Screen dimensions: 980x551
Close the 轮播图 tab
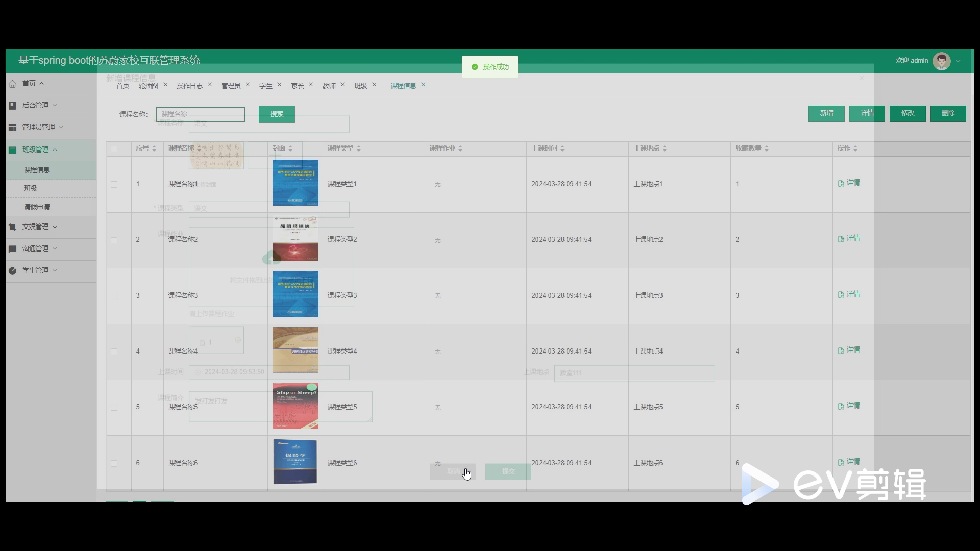pyautogui.click(x=165, y=85)
